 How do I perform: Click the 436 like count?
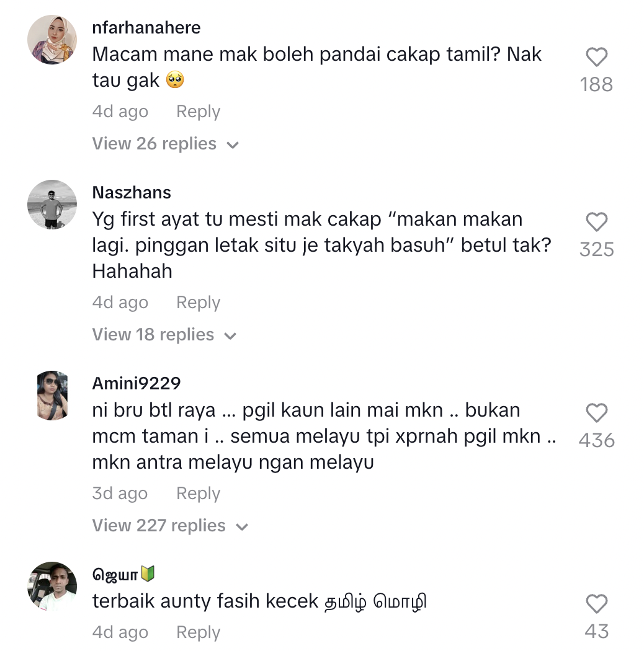[596, 441]
